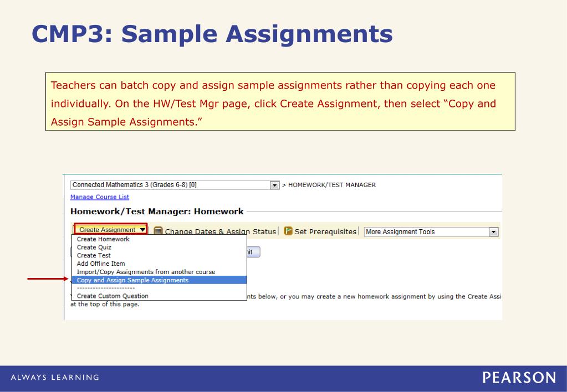This screenshot has height=392, width=567.
Task: Click the calendar icon for Change Dates
Action: 158,231
